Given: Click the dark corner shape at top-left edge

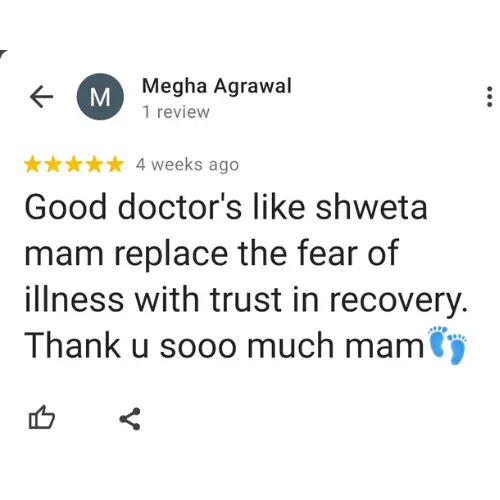Looking at the screenshot, I should coord(3,55).
